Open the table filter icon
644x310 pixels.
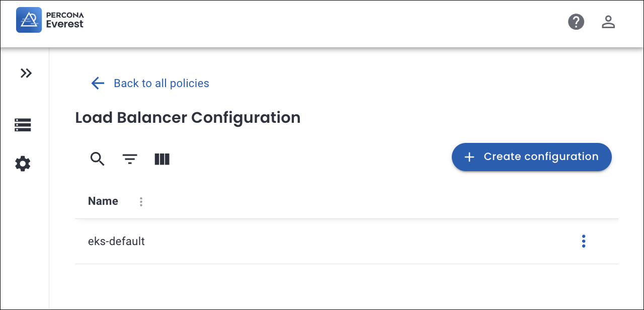click(x=130, y=159)
